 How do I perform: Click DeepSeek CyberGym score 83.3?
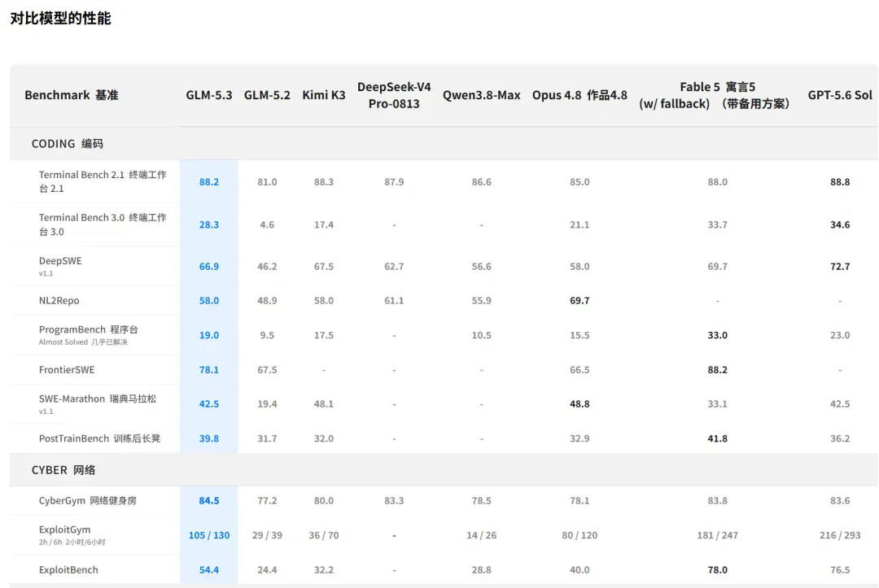(394, 501)
